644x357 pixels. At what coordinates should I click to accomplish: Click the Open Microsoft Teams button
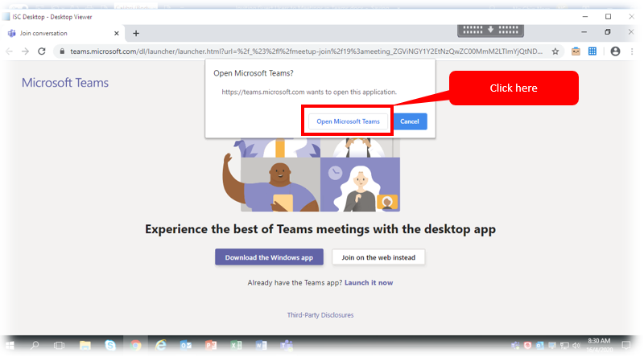tap(348, 121)
